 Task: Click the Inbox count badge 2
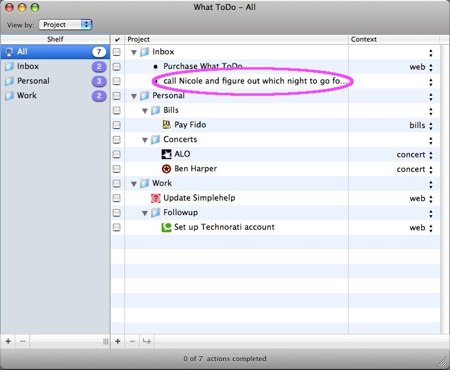pos(99,67)
